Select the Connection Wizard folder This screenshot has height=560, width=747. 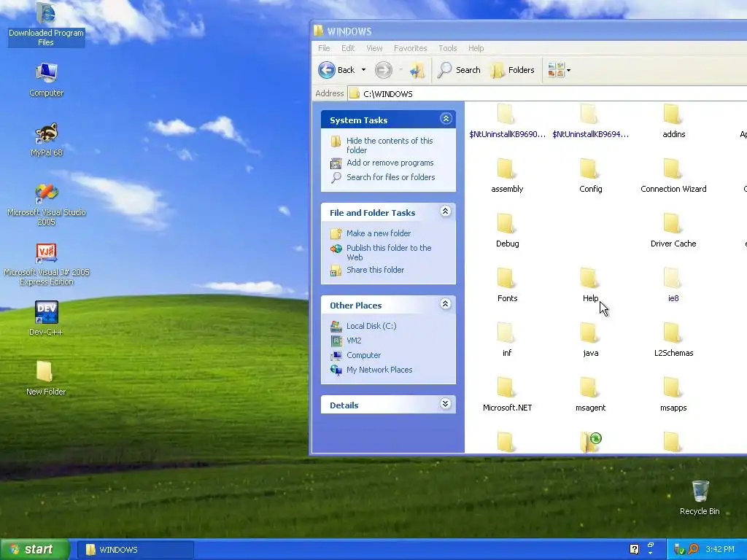pos(673,176)
